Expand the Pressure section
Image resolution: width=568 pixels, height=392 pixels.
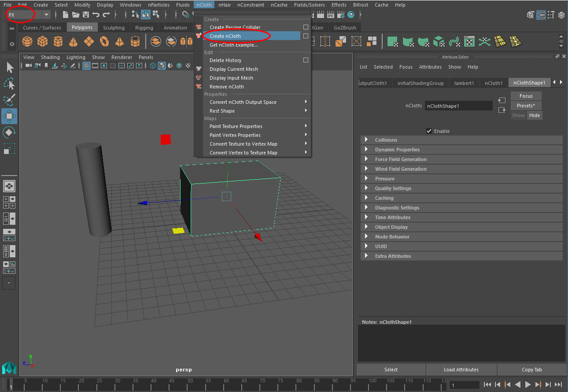[x=461, y=179]
